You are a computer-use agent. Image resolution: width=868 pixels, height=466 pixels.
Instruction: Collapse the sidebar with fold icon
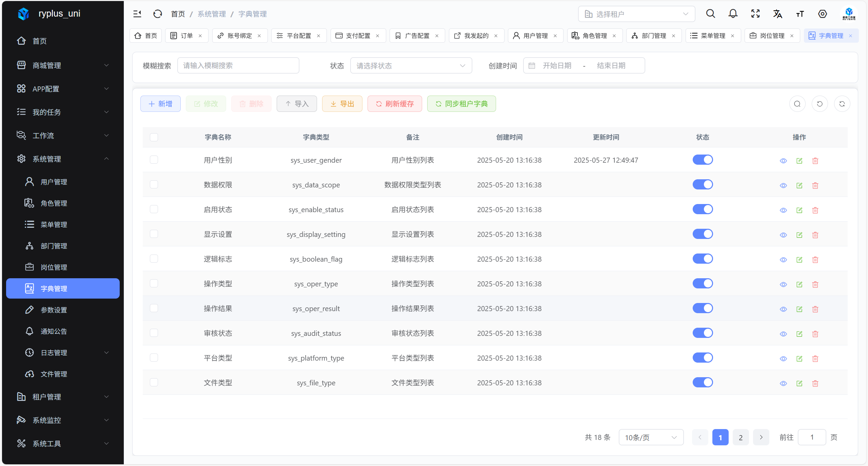point(137,14)
